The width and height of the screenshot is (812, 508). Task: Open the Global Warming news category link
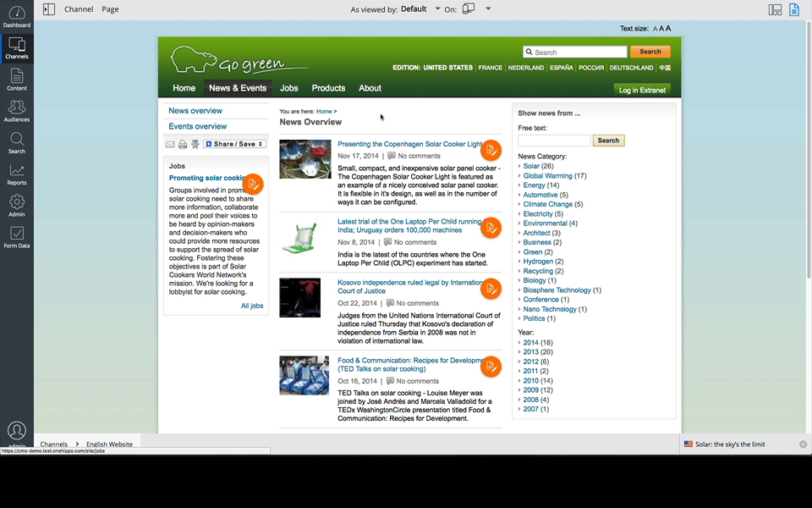click(547, 176)
